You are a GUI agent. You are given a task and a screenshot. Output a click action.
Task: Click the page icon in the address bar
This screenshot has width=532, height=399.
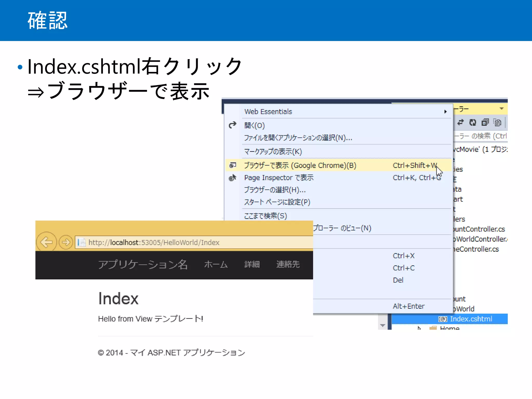click(82, 242)
